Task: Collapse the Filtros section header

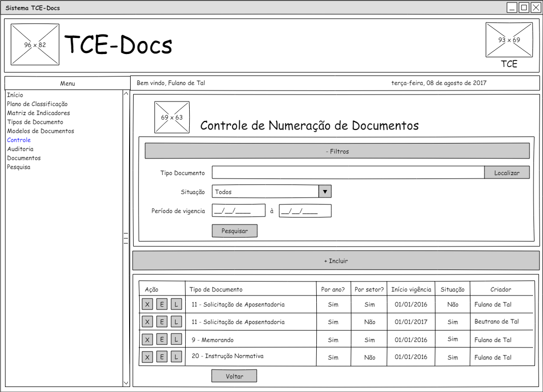Action: (337, 151)
